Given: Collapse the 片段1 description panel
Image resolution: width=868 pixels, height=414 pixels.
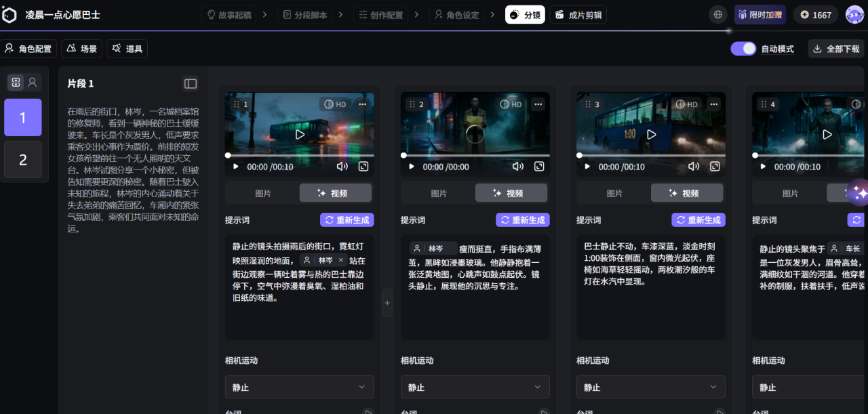Looking at the screenshot, I should 190,83.
